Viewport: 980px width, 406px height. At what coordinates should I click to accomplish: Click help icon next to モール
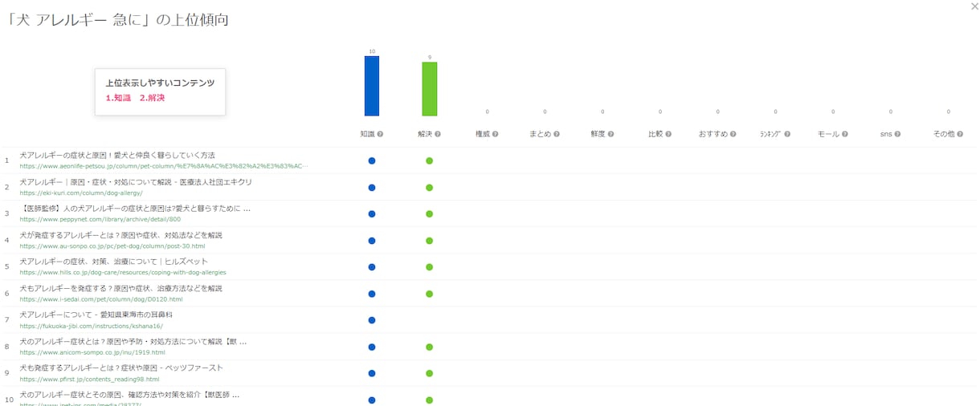point(846,134)
